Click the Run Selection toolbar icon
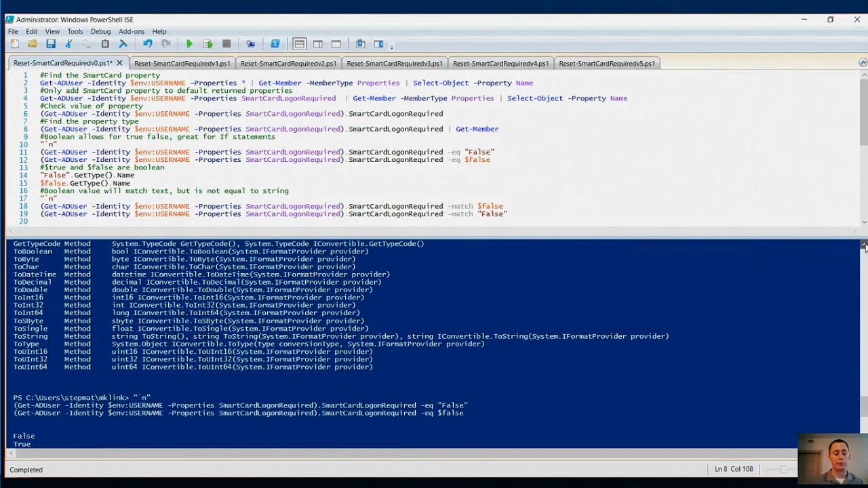 (208, 43)
